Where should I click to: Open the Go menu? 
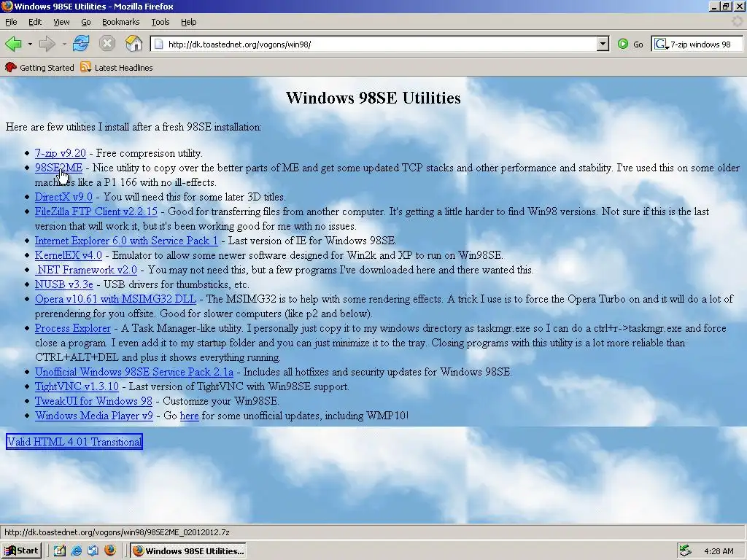pos(86,22)
